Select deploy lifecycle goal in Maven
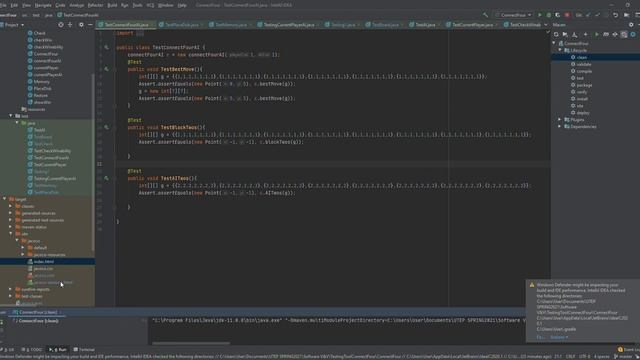The image size is (640, 360). pos(583,113)
